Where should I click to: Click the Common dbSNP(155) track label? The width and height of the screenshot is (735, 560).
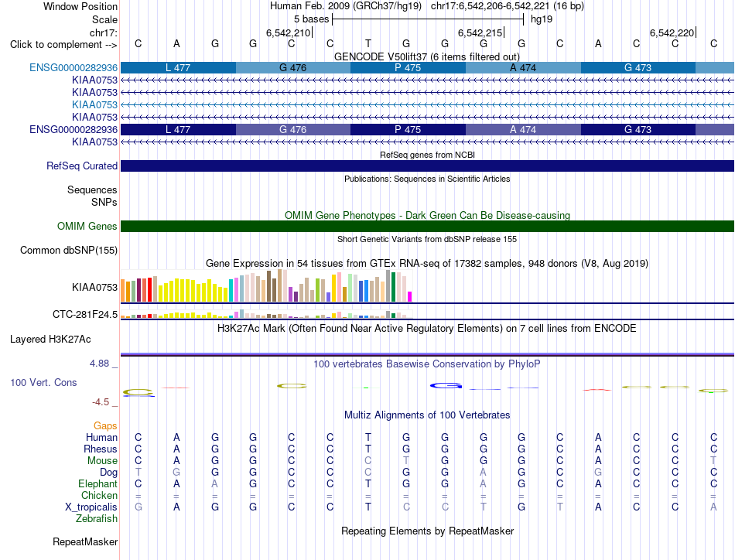(x=69, y=251)
